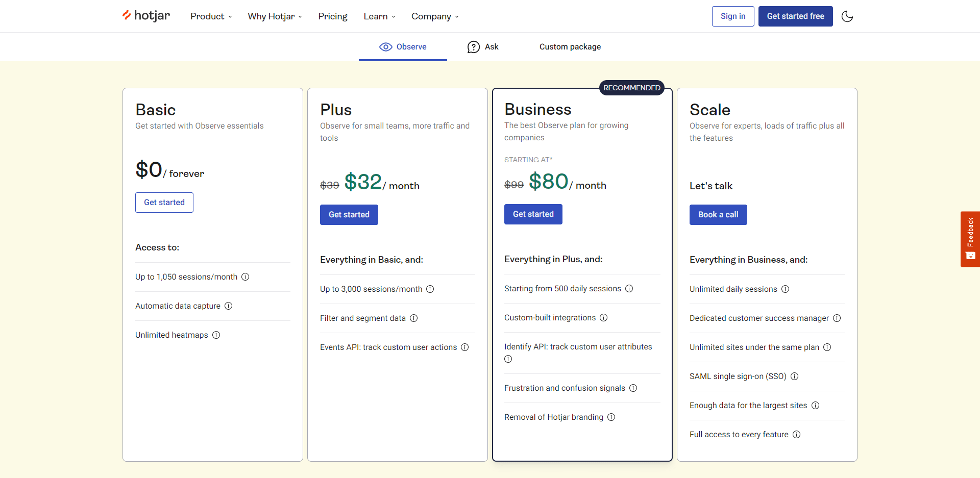
Task: Open the orange Feedback side widget
Action: tap(970, 239)
